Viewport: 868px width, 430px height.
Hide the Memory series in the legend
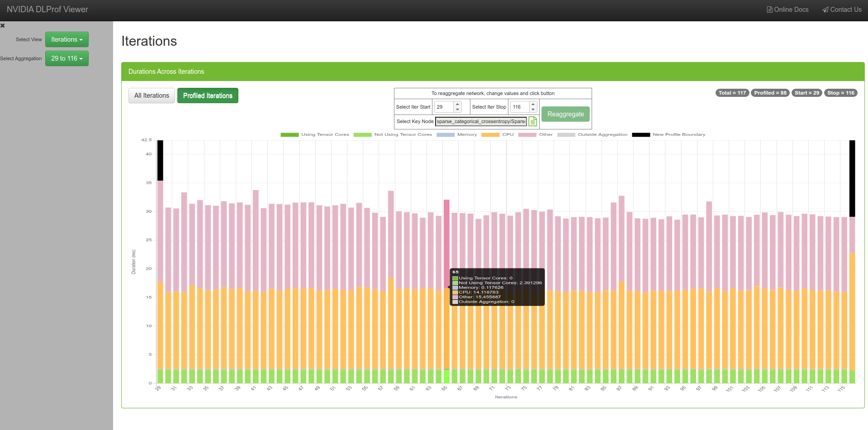pyautogui.click(x=446, y=135)
